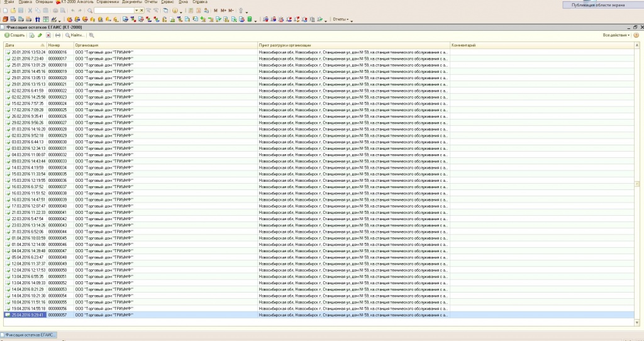This screenshot has width=644, height=341.
Task: Restore the Фиксация остатков ЕГАИС subwindow
Action: click(635, 27)
